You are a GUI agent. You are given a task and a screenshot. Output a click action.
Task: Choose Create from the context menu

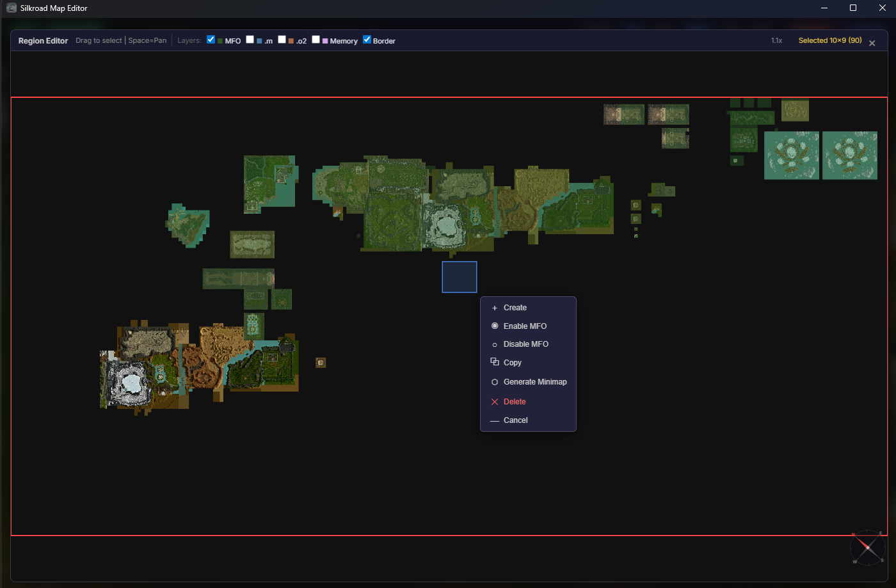(528, 308)
